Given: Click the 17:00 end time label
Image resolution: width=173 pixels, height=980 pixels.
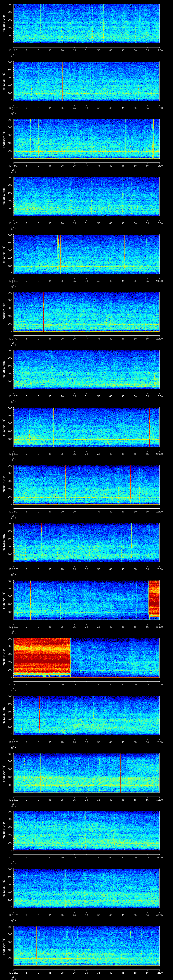Looking at the screenshot, I should [x=159, y=50].
